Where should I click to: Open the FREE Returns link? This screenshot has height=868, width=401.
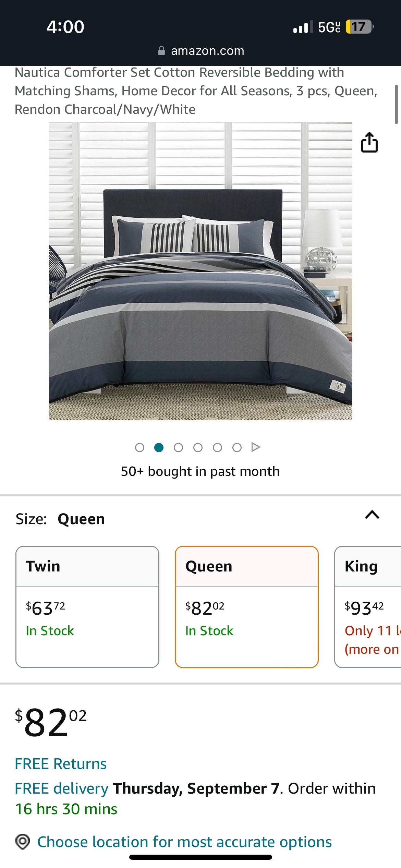[x=61, y=764]
